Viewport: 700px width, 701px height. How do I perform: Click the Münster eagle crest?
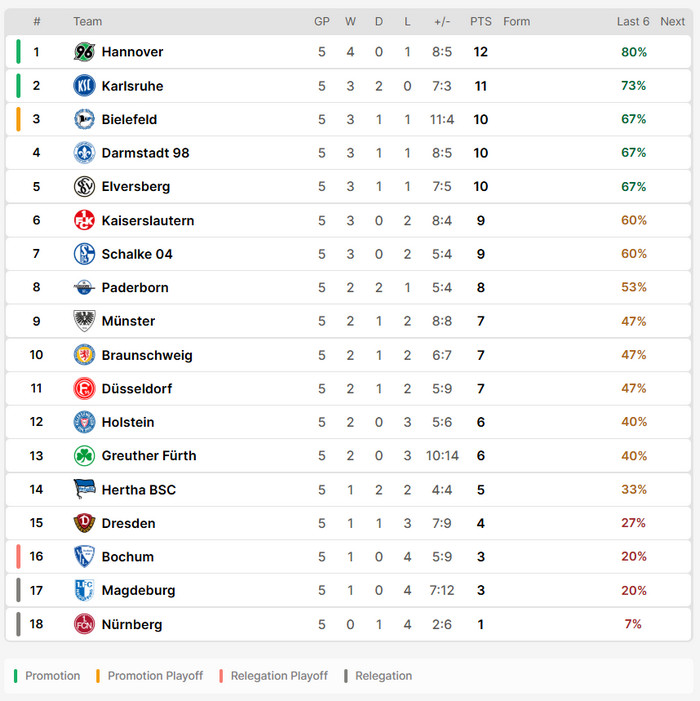pyautogui.click(x=84, y=321)
